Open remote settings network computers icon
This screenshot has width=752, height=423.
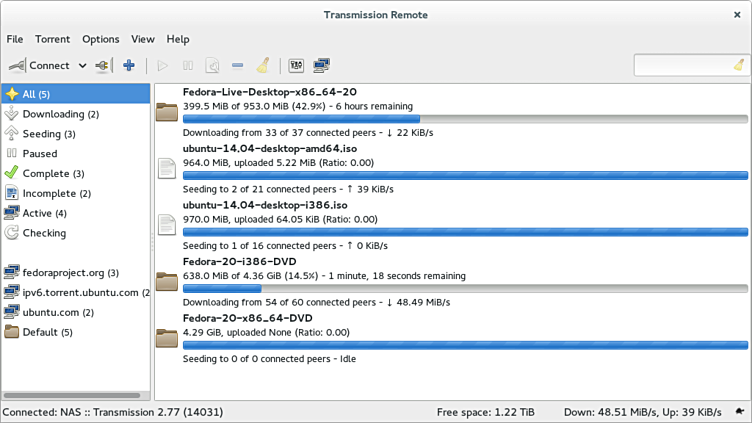pyautogui.click(x=321, y=66)
